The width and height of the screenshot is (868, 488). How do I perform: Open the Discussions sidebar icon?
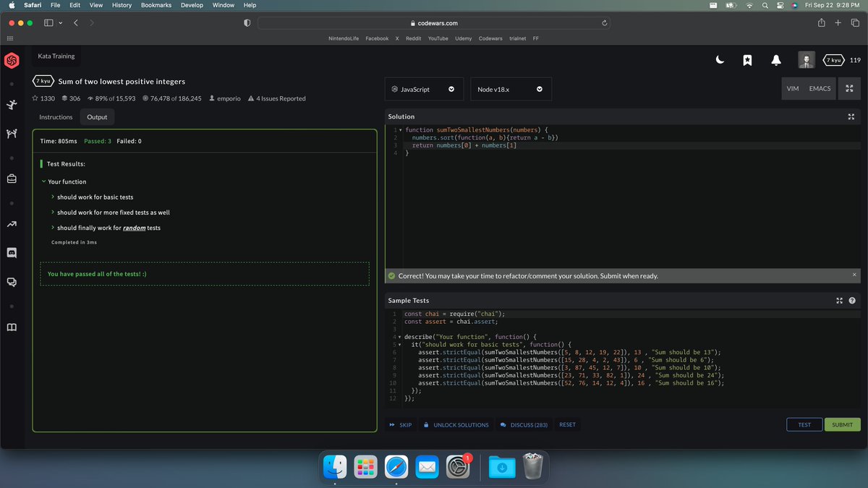coord(12,283)
